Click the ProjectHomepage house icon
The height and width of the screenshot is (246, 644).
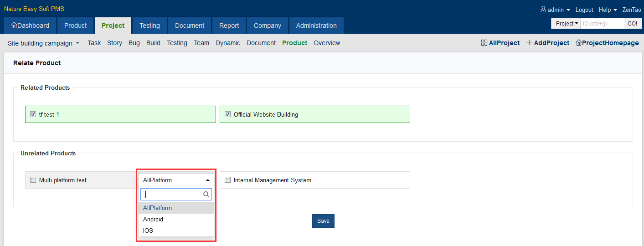[x=579, y=43]
